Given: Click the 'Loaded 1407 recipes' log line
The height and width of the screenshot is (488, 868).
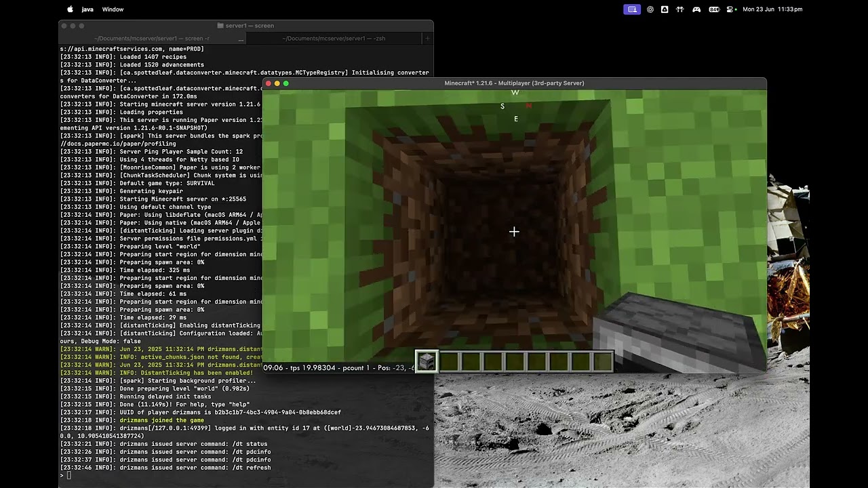Looking at the screenshot, I should tap(123, 57).
